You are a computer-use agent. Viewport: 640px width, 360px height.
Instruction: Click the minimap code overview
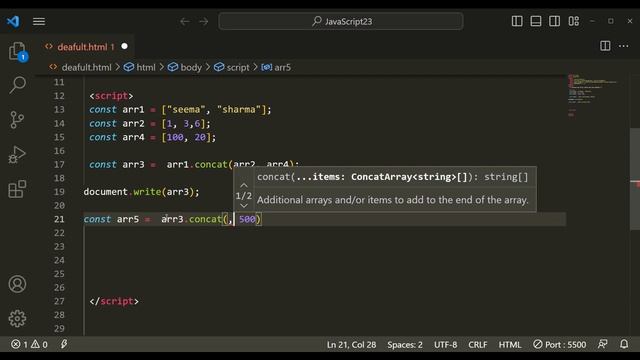tap(592, 95)
